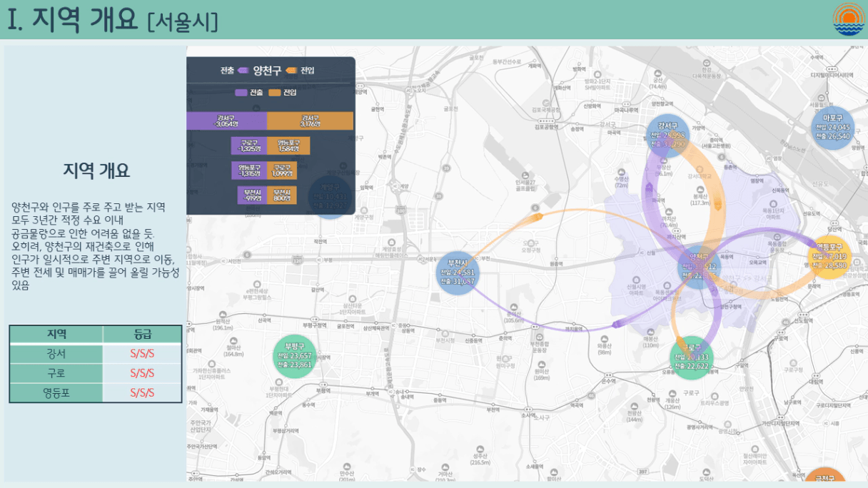868x488 pixels.
Task: Click the 양천구 center bubble on the map
Action: tap(698, 267)
